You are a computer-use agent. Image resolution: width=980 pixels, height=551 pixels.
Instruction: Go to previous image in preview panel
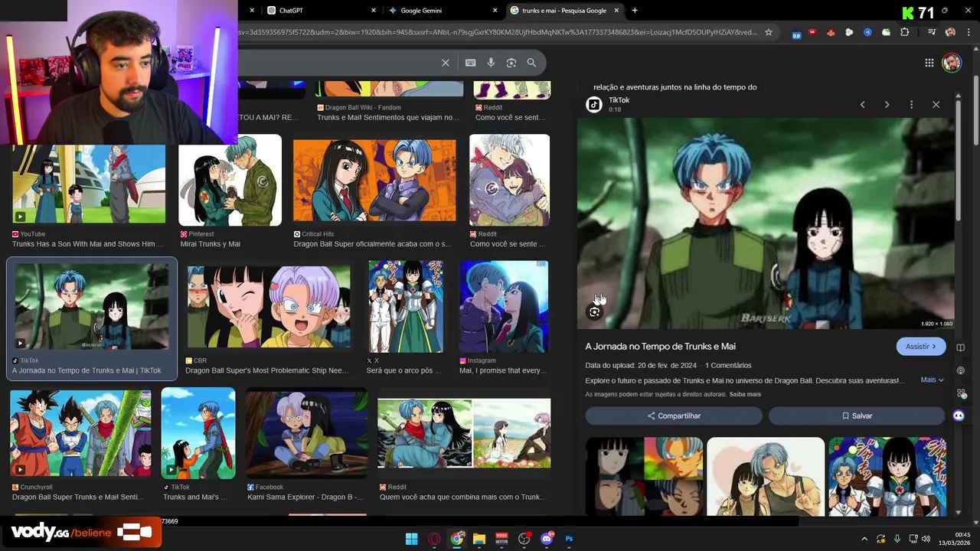point(862,104)
